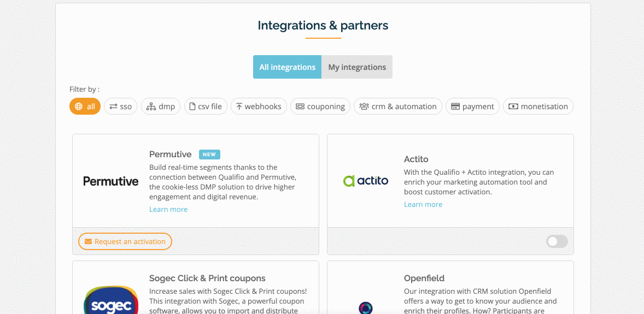Click the Sogec Click & Print coupons title
Screen dimensions: 644x314
207,279
